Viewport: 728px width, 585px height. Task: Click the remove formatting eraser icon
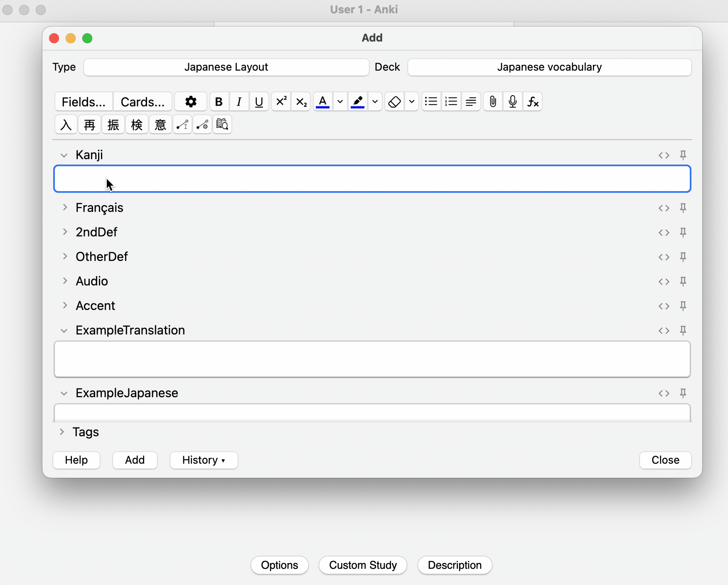[395, 102]
